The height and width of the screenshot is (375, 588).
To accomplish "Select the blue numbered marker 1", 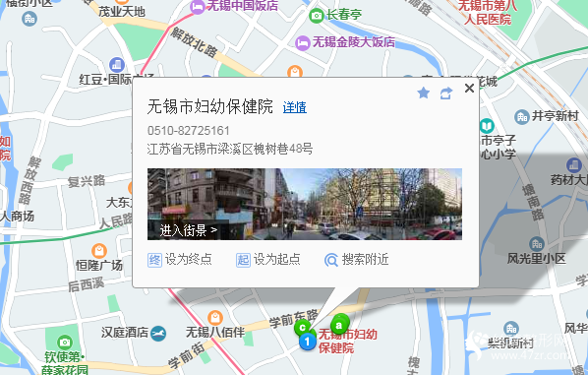I will click(307, 342).
